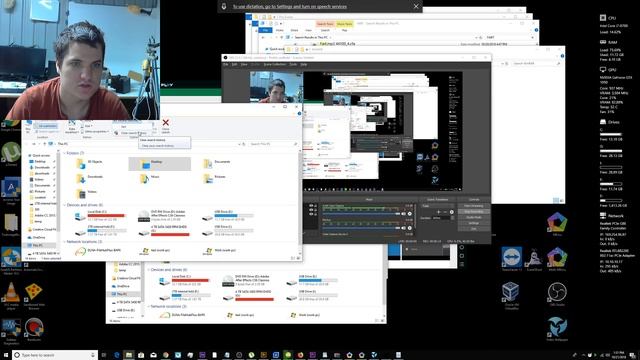Click Type here to search taskbar box
This screenshot has width=640, height=360.
[55, 355]
